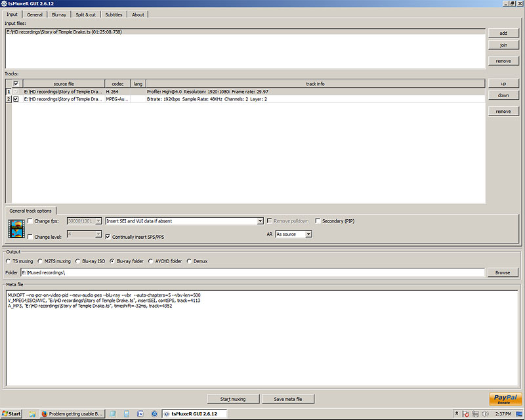The width and height of the screenshot is (525, 420).
Task: Click the red security alert tray icon
Action: 466,414
